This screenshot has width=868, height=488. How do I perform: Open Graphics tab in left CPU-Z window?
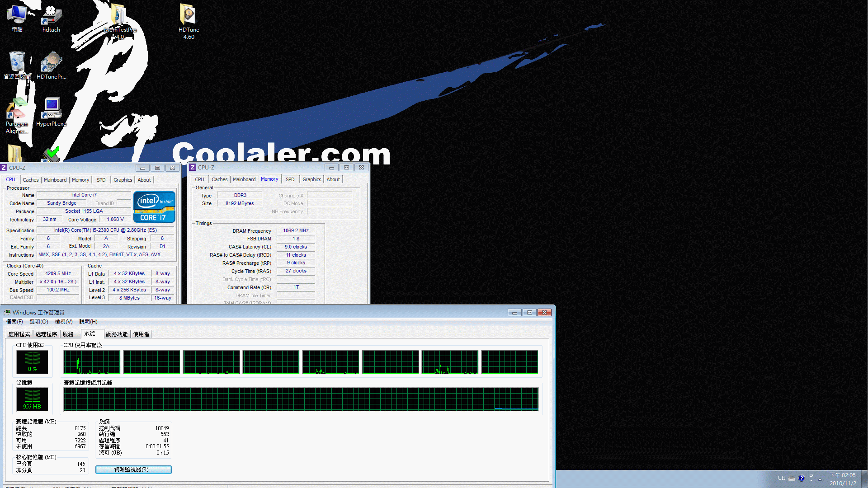pyautogui.click(x=123, y=180)
